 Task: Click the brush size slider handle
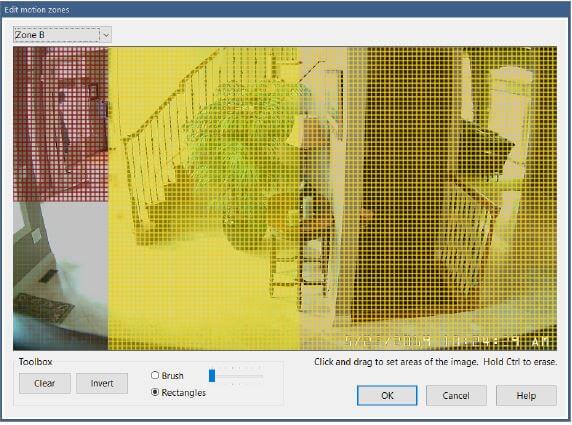[x=212, y=376]
